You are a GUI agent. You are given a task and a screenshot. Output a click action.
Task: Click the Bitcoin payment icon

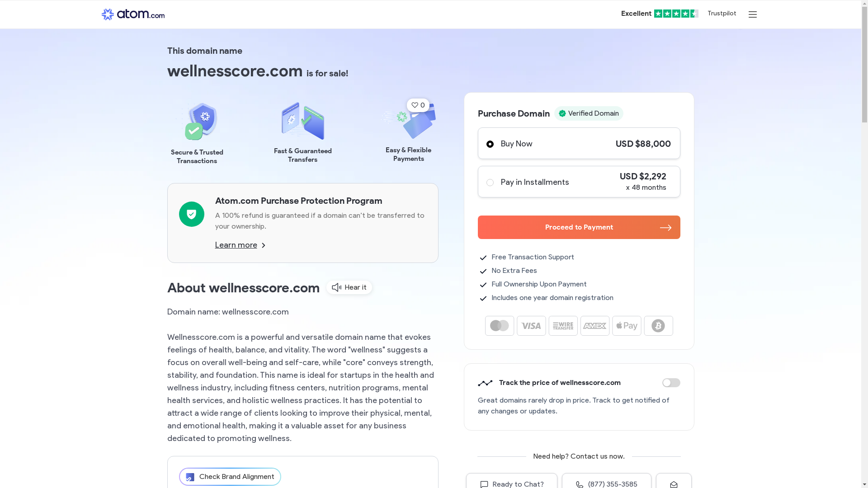coord(658,326)
